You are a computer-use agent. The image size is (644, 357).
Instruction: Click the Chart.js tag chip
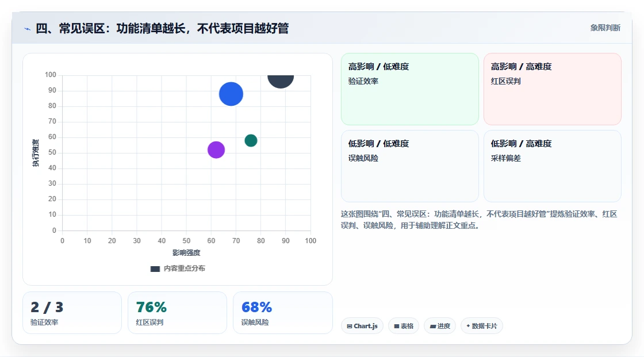[x=362, y=326]
